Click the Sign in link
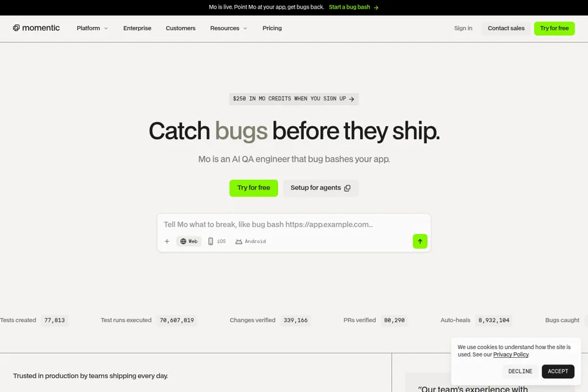Image resolution: width=588 pixels, height=392 pixels. click(x=463, y=28)
